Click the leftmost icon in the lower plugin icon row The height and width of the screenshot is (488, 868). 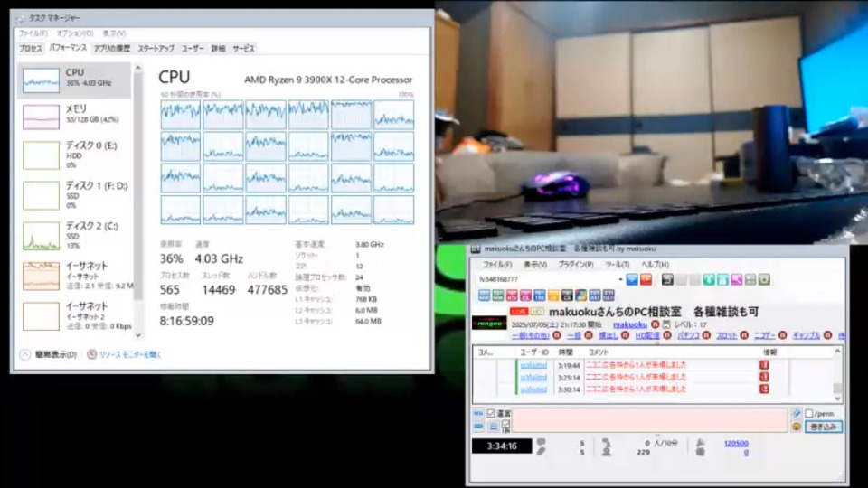(485, 296)
